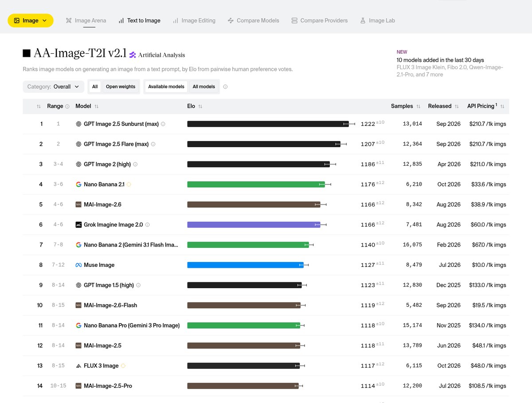
Task: Click the FLUX 3 Image model name
Action: point(101,366)
